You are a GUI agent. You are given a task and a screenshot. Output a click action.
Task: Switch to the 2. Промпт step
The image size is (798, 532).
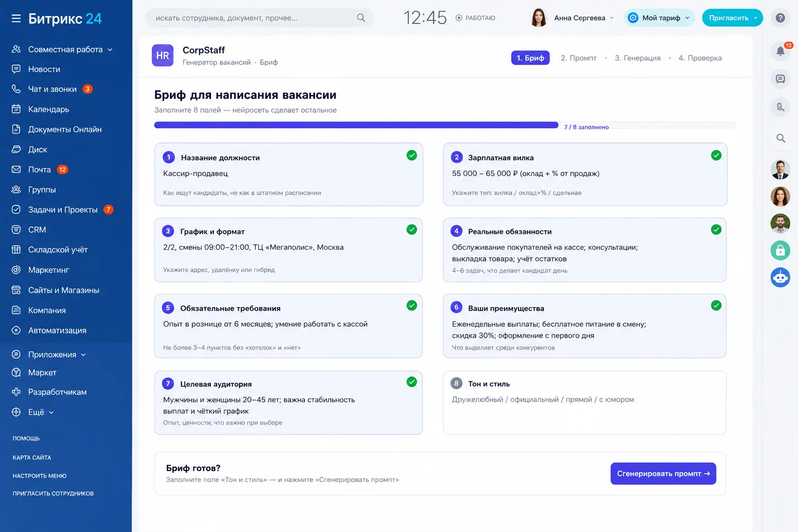pos(579,58)
